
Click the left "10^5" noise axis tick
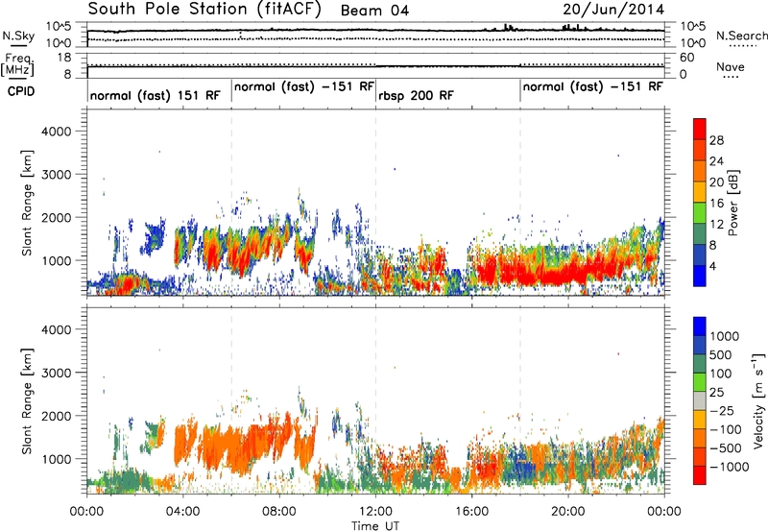[x=59, y=27]
